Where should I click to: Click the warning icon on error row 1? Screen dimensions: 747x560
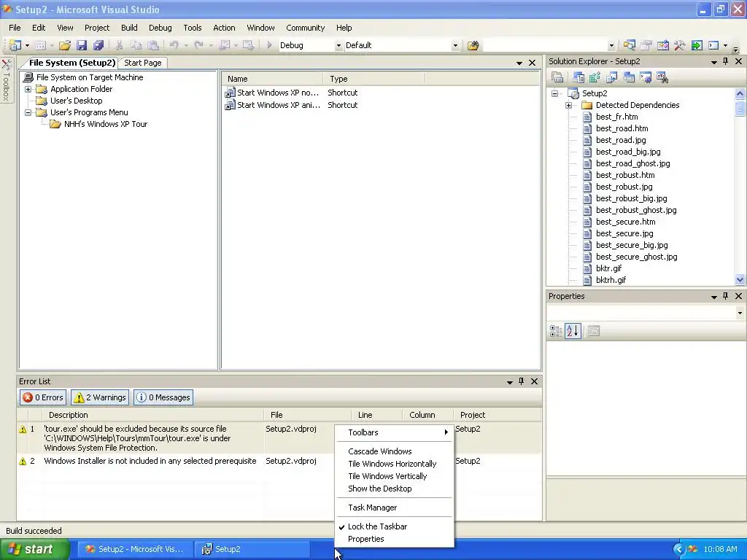click(23, 429)
